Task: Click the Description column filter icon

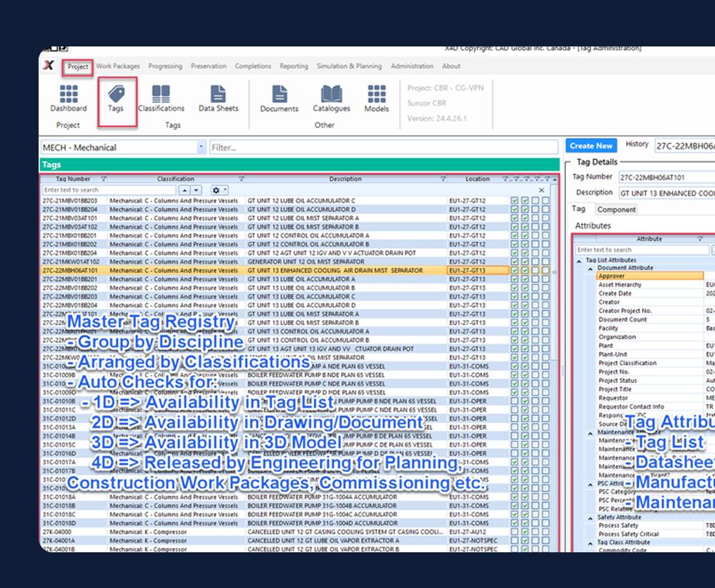Action: 443,179
